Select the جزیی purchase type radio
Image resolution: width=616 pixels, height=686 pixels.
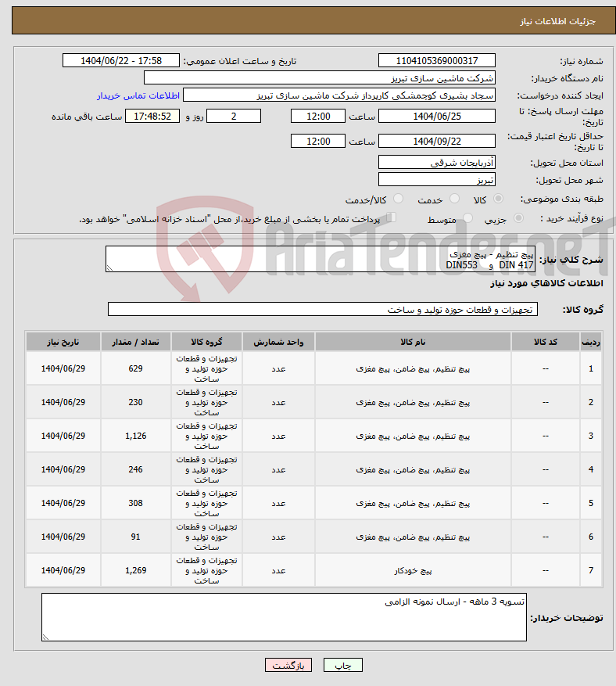click(518, 218)
